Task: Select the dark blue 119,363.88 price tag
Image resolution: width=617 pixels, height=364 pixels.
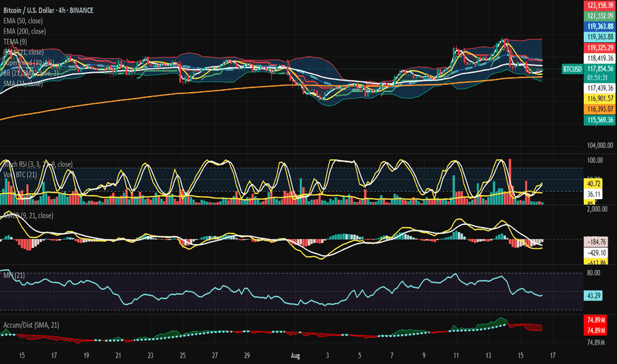Action: (x=600, y=26)
